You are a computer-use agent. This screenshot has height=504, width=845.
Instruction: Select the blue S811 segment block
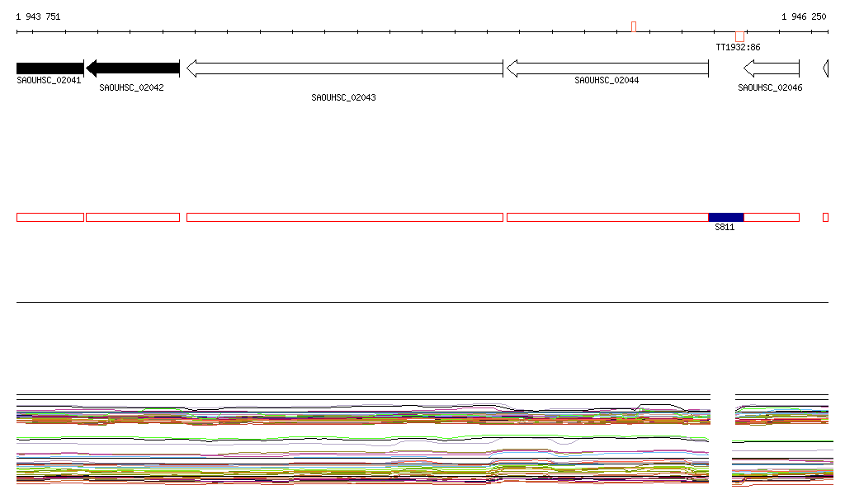[726, 217]
